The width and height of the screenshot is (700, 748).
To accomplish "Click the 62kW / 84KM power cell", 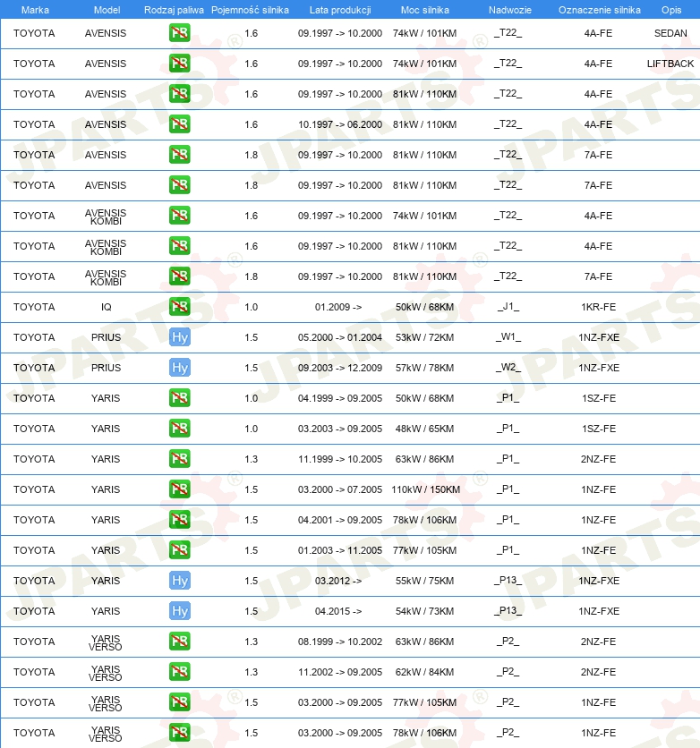I will click(424, 672).
